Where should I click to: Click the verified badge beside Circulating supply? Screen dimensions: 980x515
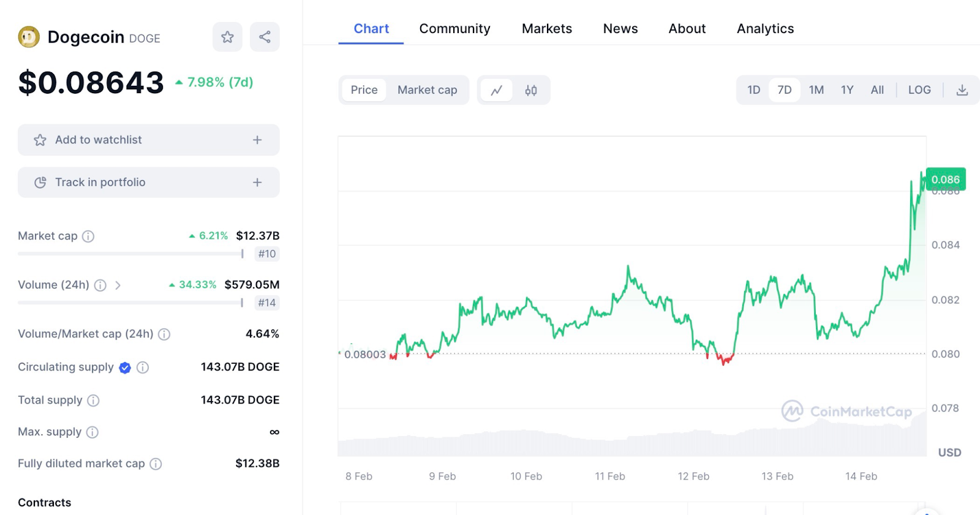coord(125,367)
